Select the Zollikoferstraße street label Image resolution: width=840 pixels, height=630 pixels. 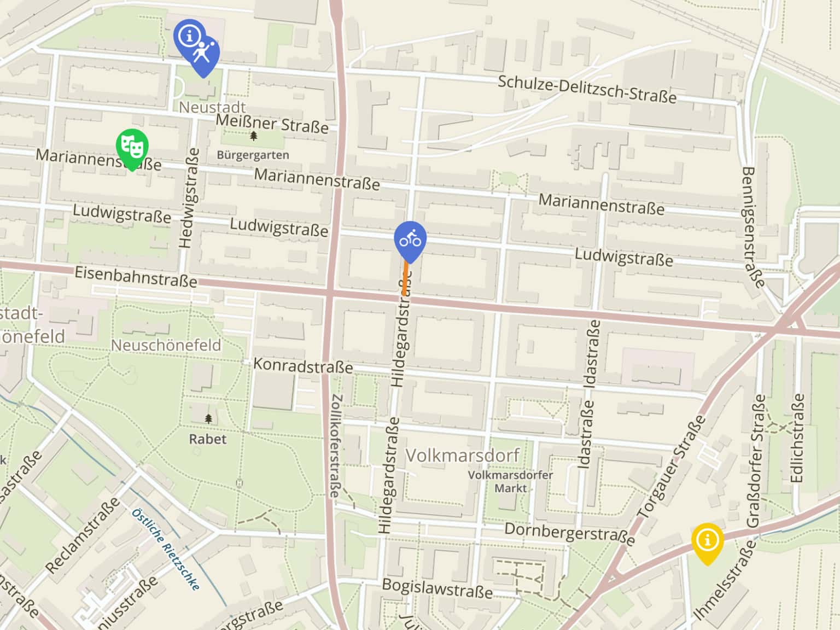[335, 446]
